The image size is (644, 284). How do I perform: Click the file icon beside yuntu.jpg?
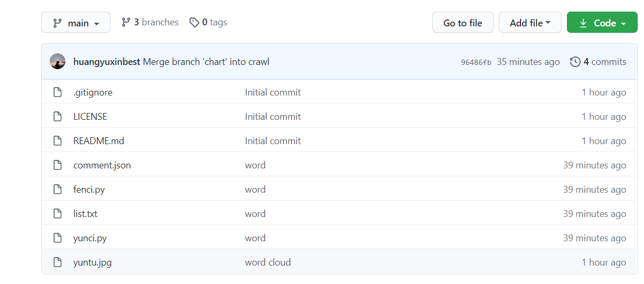(58, 262)
